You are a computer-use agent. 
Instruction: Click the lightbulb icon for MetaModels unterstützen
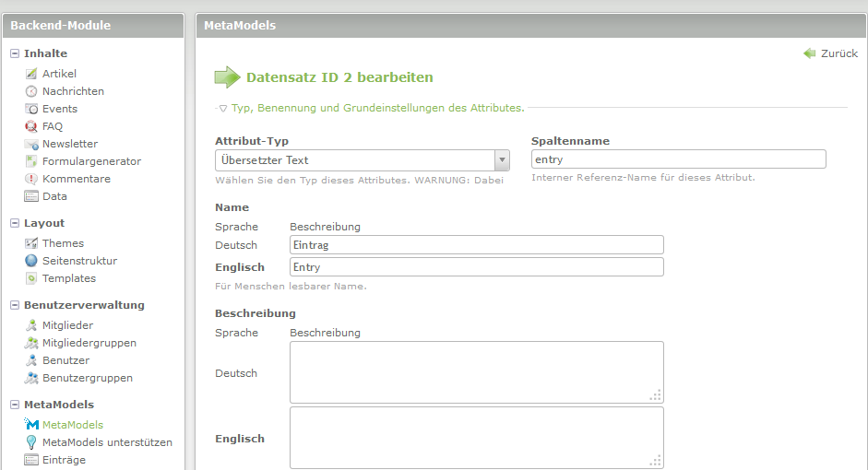point(31,442)
